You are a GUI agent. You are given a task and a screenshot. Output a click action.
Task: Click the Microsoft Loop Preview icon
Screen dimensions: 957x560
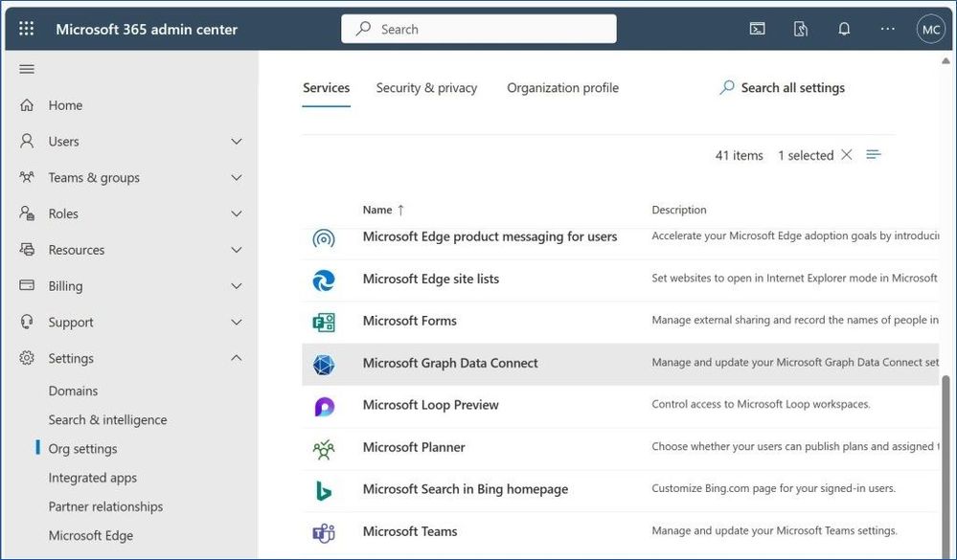tap(324, 406)
